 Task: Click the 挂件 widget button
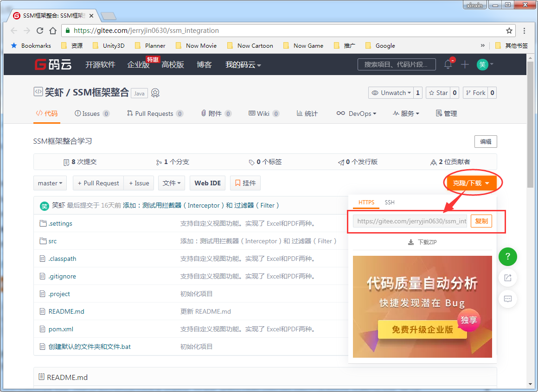[245, 183]
